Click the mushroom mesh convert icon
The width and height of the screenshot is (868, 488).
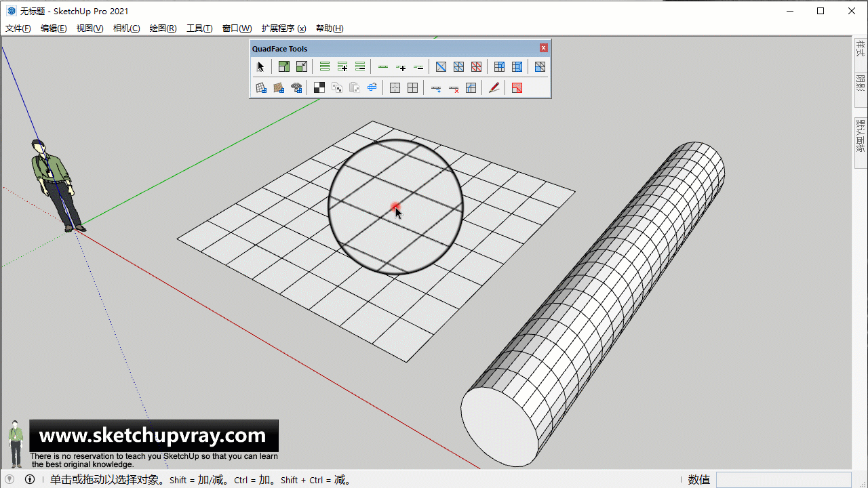tap(296, 87)
